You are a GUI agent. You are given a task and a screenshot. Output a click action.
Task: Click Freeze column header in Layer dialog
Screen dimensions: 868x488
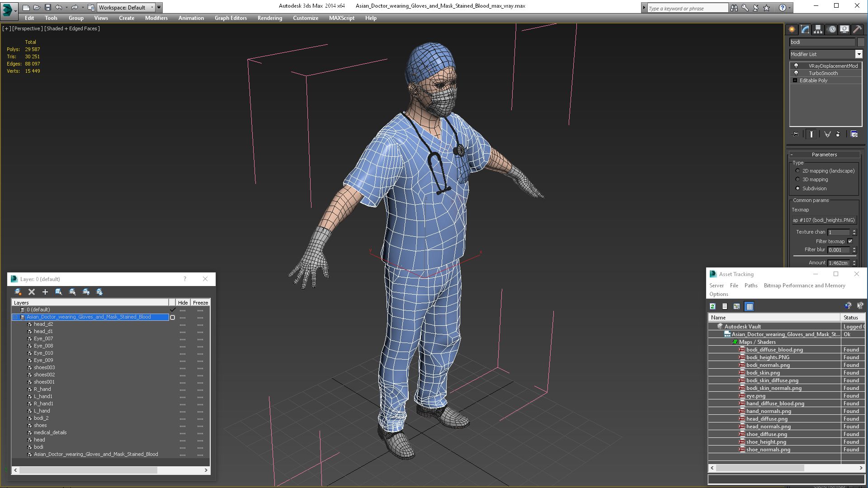click(x=200, y=303)
